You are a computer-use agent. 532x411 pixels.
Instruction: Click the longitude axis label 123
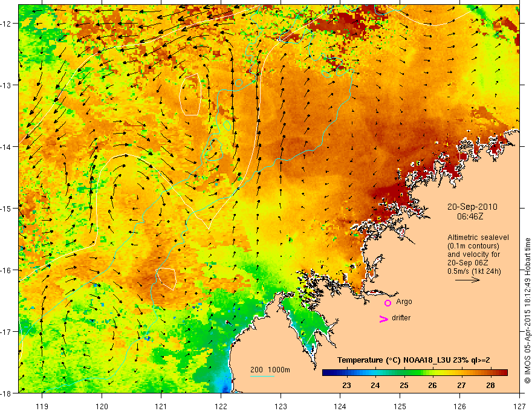coord(281,406)
